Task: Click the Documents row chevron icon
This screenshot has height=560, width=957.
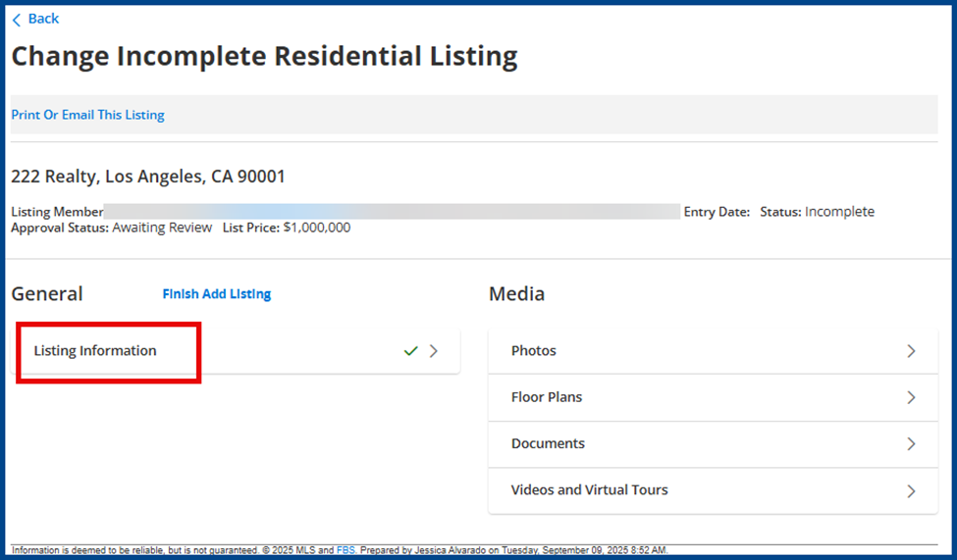Action: (x=911, y=443)
